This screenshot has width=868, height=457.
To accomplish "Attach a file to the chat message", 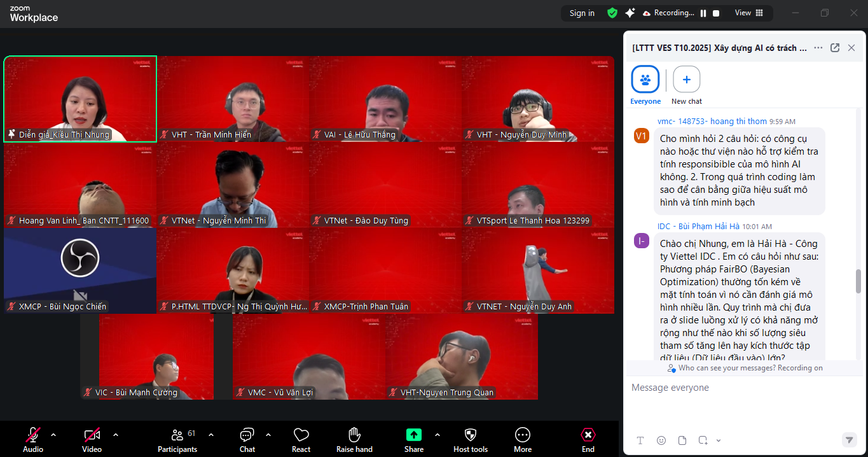I will click(682, 440).
